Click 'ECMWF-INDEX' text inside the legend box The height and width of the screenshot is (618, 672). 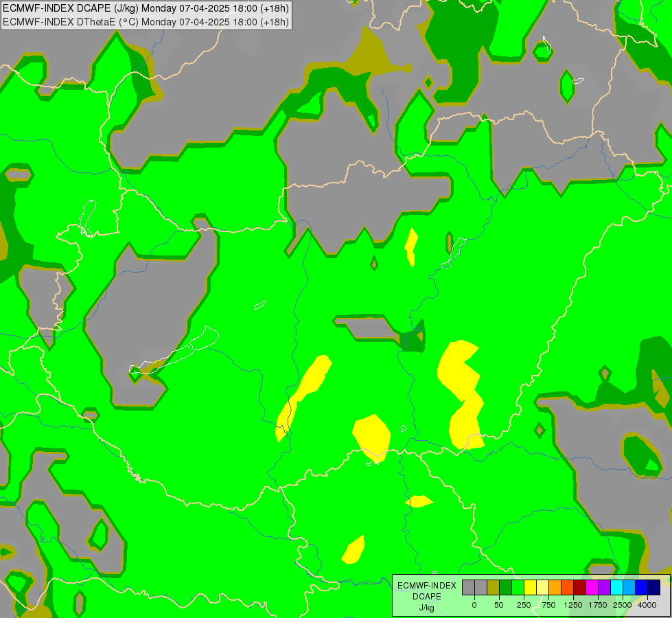click(427, 586)
